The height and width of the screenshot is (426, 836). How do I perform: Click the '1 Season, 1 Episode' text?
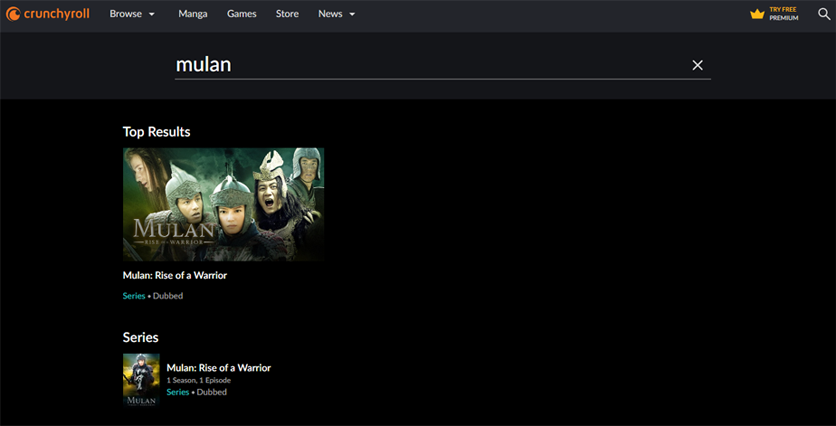198,381
